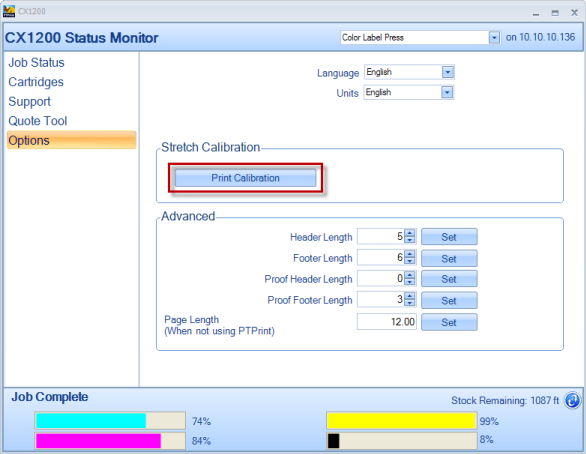The width and height of the screenshot is (586, 454).
Task: Open the Cartridges section
Action: coord(36,82)
